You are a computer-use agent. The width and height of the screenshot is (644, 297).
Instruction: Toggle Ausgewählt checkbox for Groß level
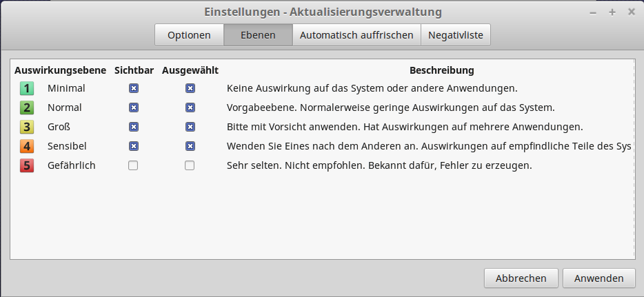[x=190, y=127]
